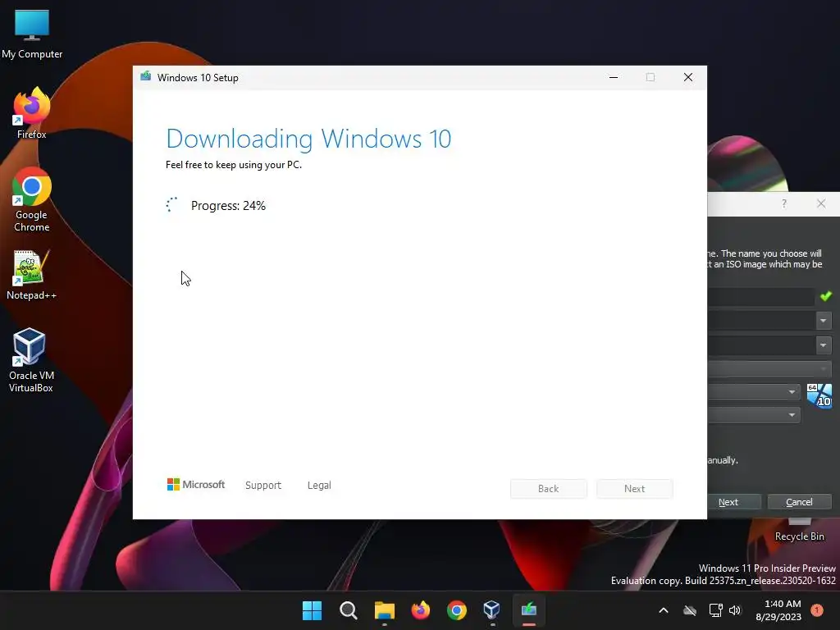Switch to Firefox in the taskbar

click(421, 610)
